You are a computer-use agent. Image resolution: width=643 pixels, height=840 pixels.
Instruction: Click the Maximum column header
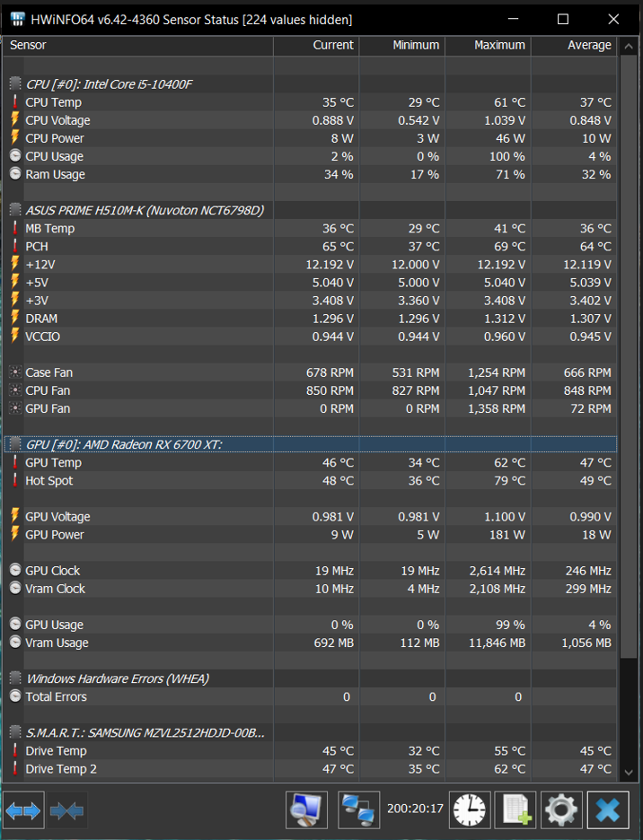(488, 45)
